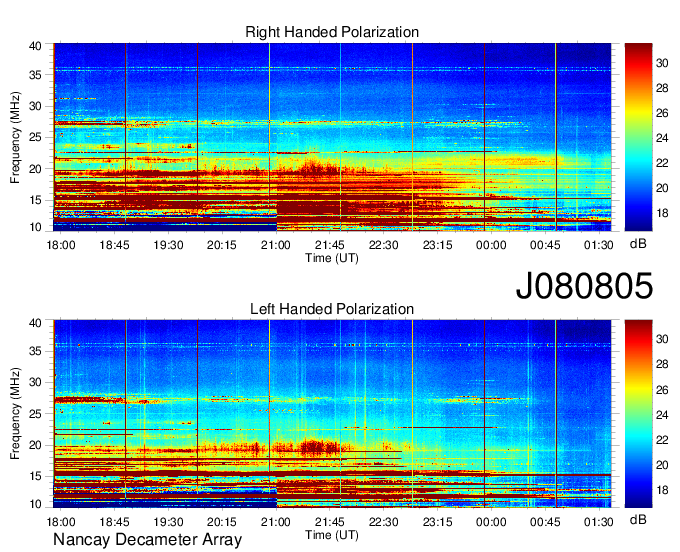
Task: Click the 24 dB label on Left Handed color bar
Action: pyautogui.click(x=662, y=415)
